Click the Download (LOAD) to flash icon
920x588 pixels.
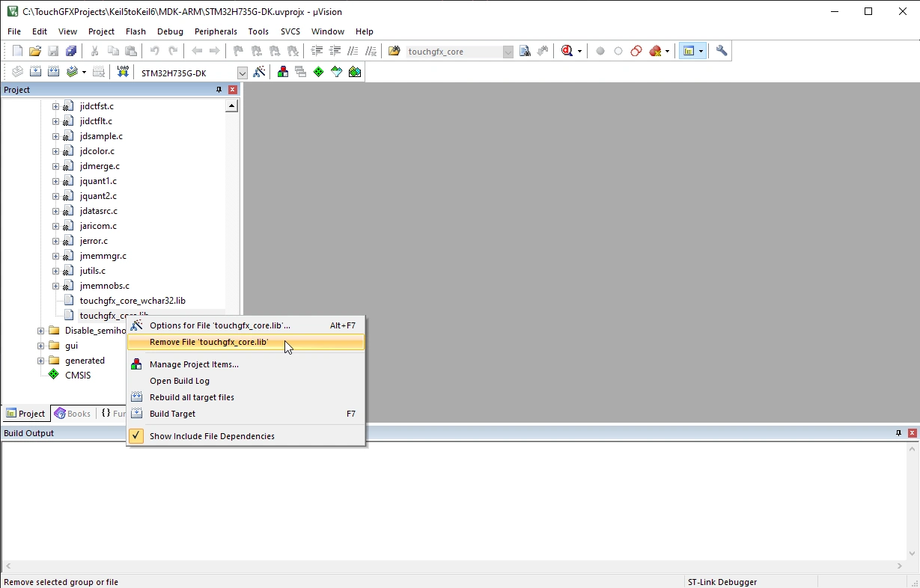pos(123,72)
